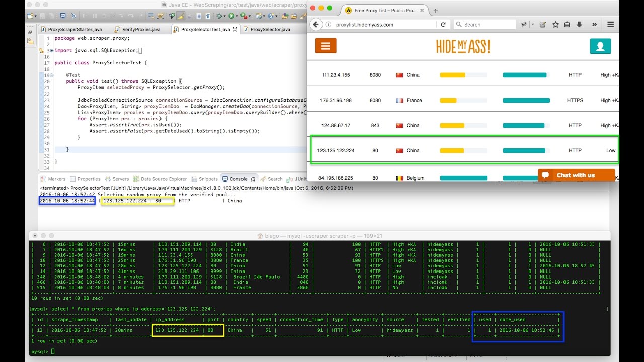Open the Data Source Explorer tab
644x362 pixels.
click(x=160, y=179)
